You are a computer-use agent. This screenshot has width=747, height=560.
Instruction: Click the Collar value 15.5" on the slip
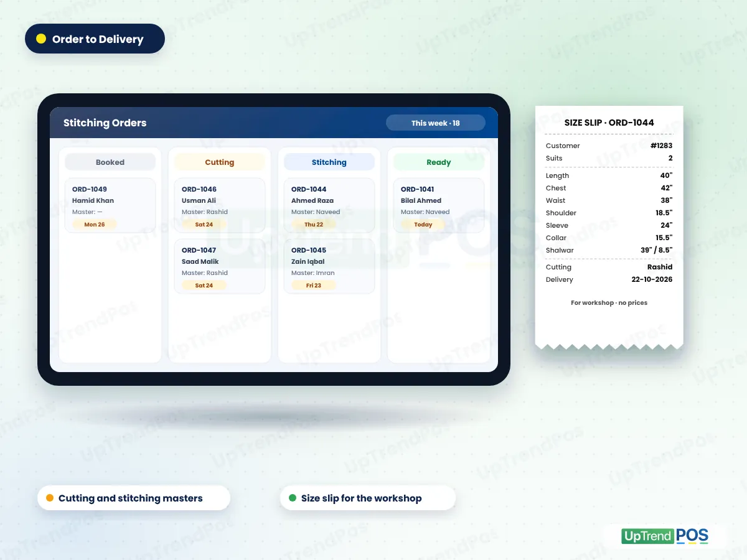click(x=664, y=238)
